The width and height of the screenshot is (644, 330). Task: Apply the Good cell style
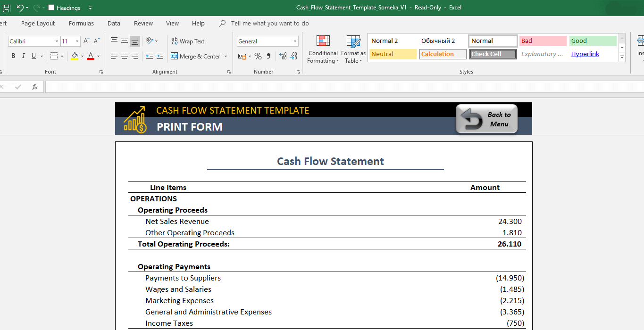(593, 41)
